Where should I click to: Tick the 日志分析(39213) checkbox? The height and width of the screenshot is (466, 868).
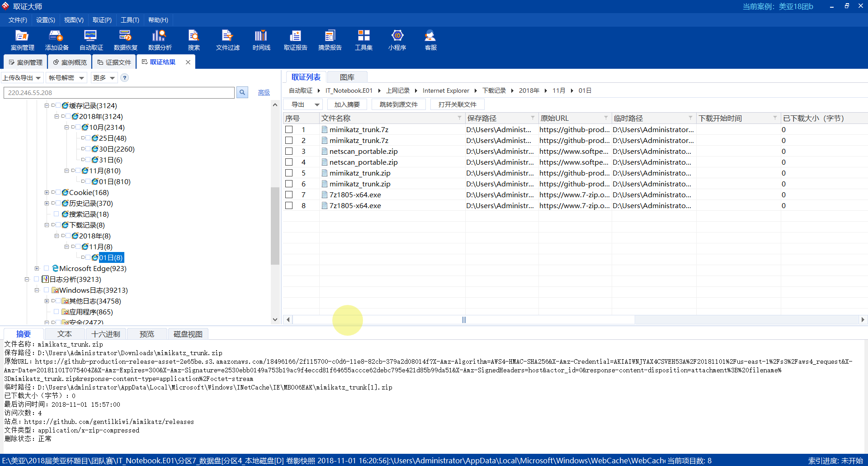click(x=37, y=279)
